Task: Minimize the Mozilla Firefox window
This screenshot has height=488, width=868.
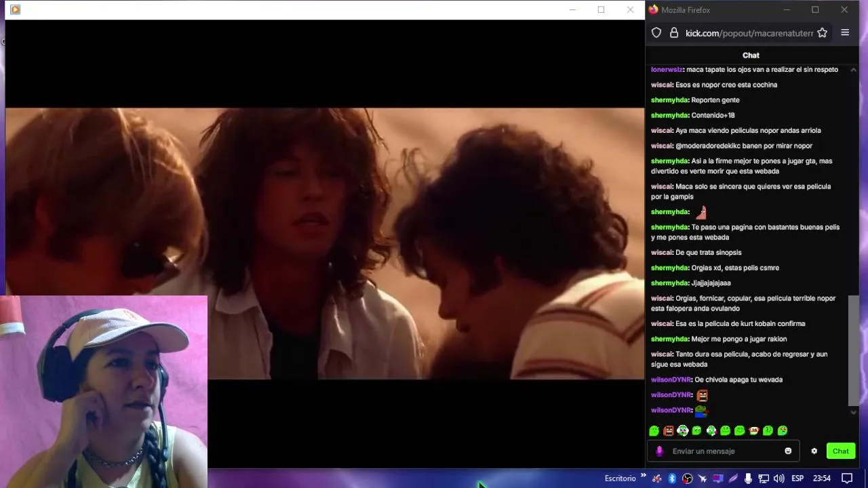Action: [787, 9]
